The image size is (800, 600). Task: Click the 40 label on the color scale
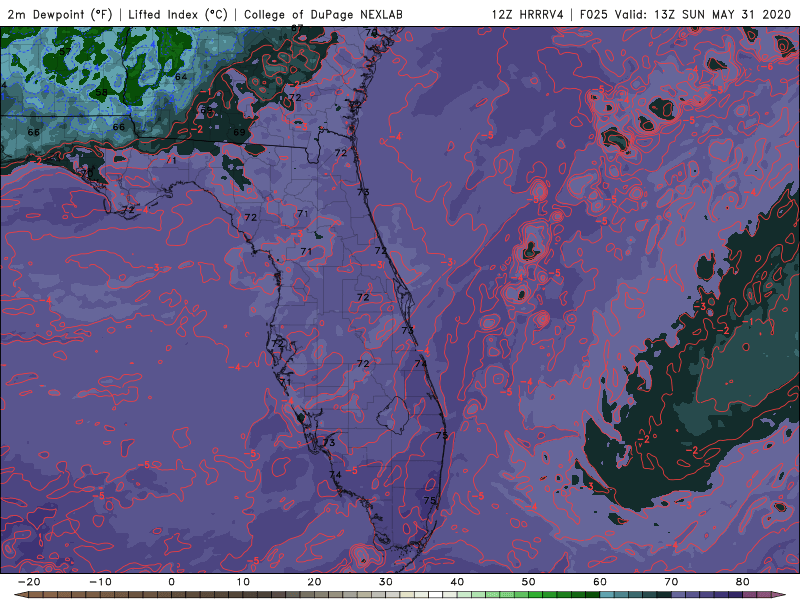pos(457,582)
